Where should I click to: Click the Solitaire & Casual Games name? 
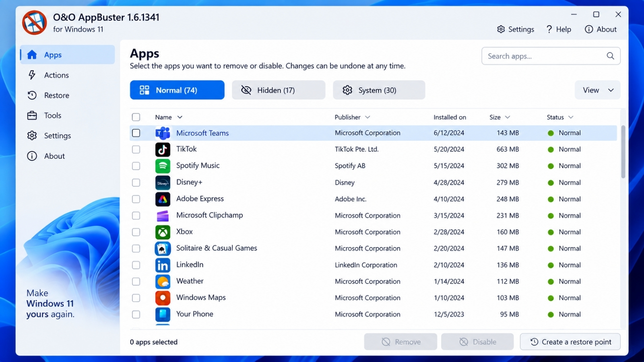coord(217,248)
